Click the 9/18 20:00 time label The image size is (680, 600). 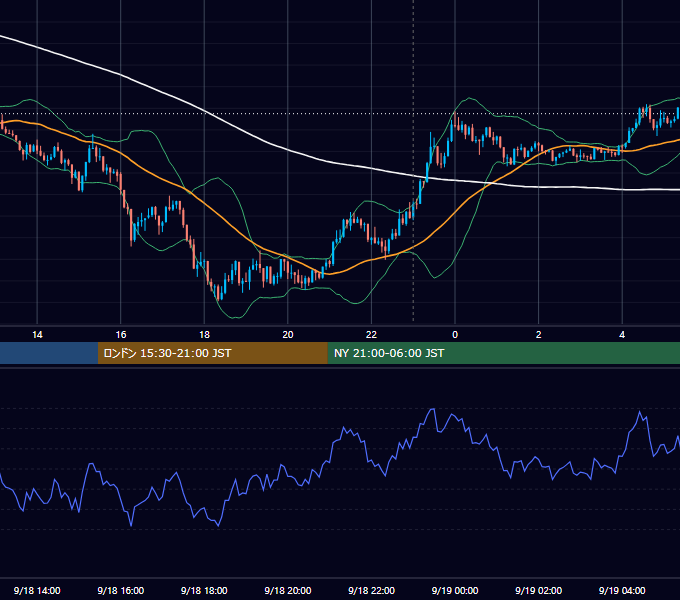288,590
